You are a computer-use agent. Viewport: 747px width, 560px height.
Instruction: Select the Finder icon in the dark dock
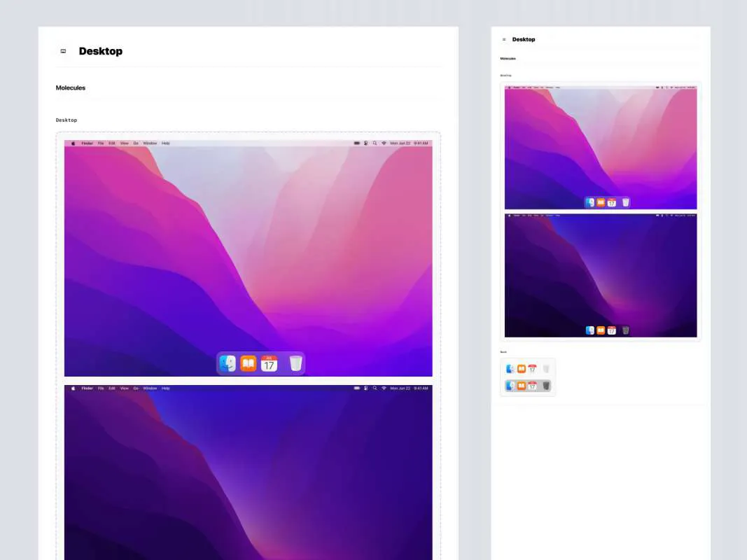[x=509, y=385]
